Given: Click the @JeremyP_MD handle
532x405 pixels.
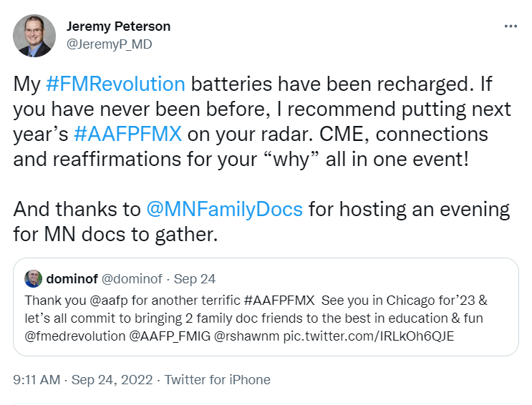Looking at the screenshot, I should [x=109, y=44].
